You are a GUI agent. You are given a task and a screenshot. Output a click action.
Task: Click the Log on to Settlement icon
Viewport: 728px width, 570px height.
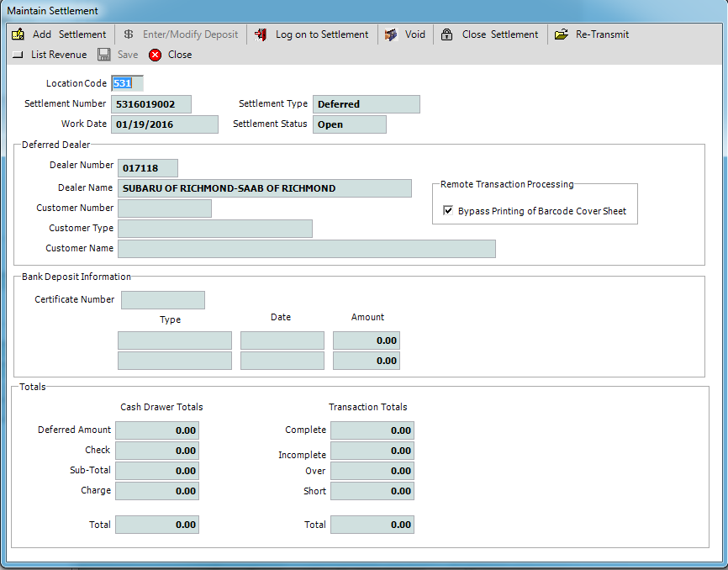point(261,34)
